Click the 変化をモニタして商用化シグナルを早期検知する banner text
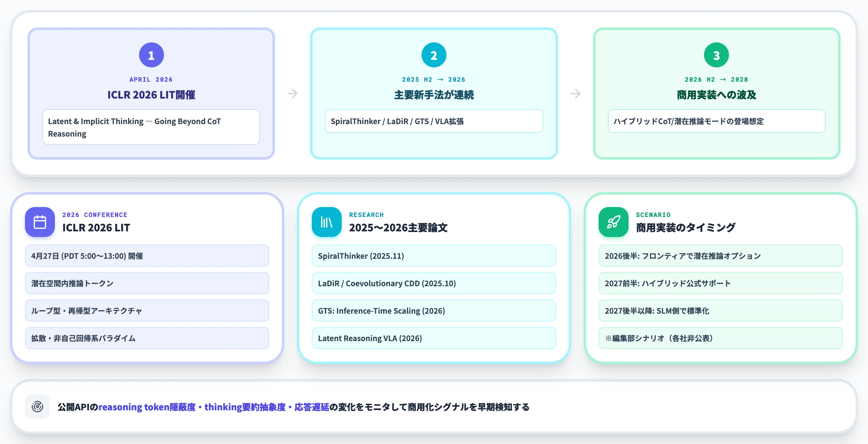This screenshot has width=868, height=444. pos(434,407)
